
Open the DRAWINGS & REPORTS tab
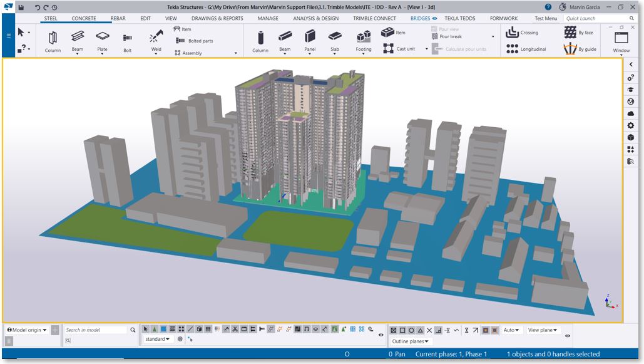217,19
